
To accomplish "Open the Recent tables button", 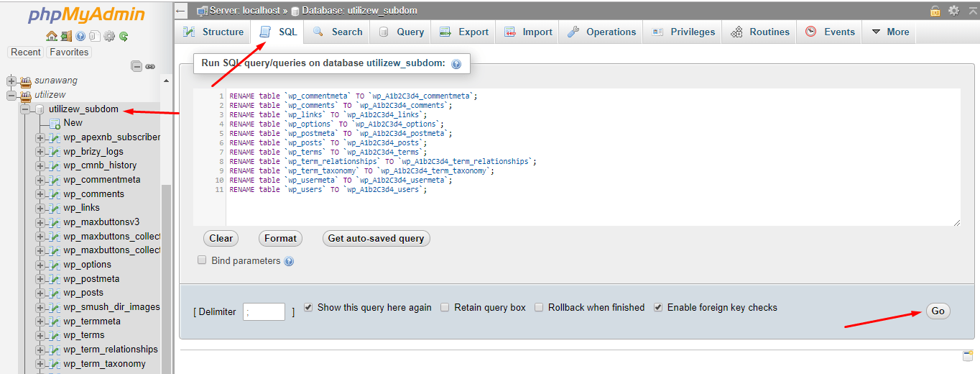I will click(x=26, y=52).
